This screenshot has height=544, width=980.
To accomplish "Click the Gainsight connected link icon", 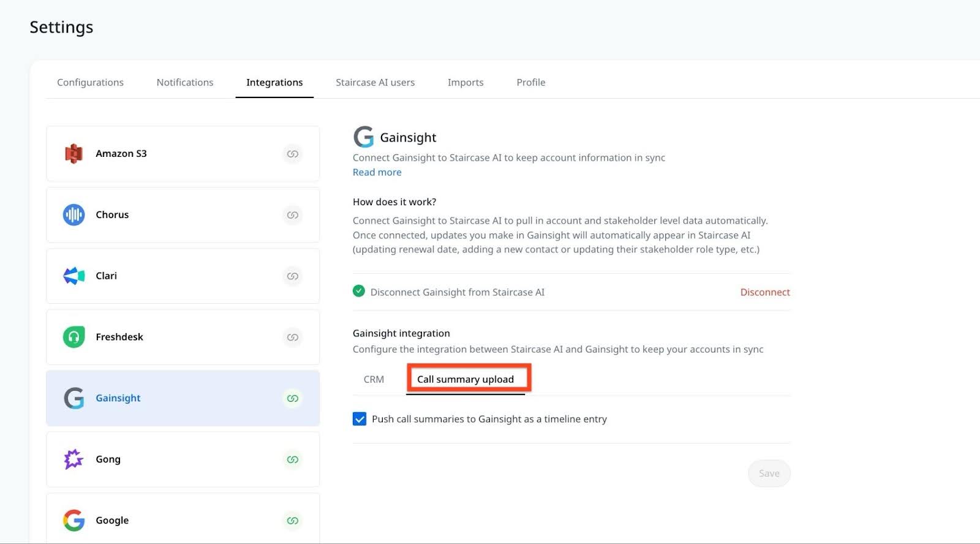I will pyautogui.click(x=293, y=398).
